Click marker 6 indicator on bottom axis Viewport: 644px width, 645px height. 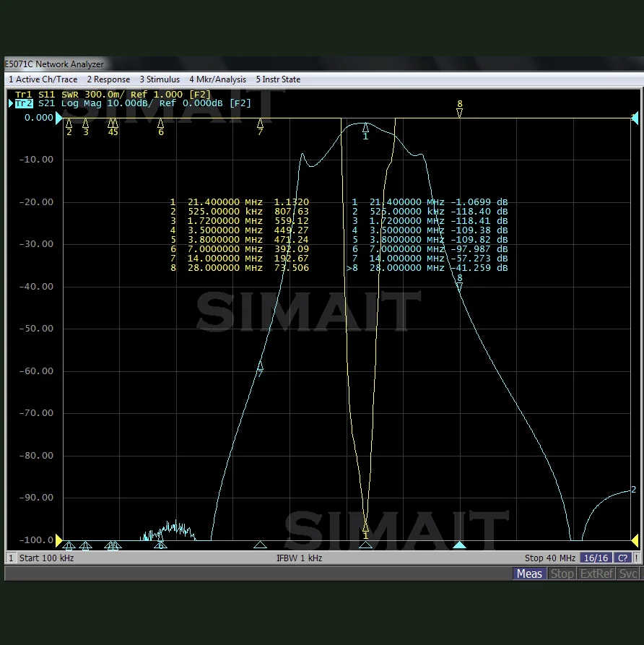[161, 545]
